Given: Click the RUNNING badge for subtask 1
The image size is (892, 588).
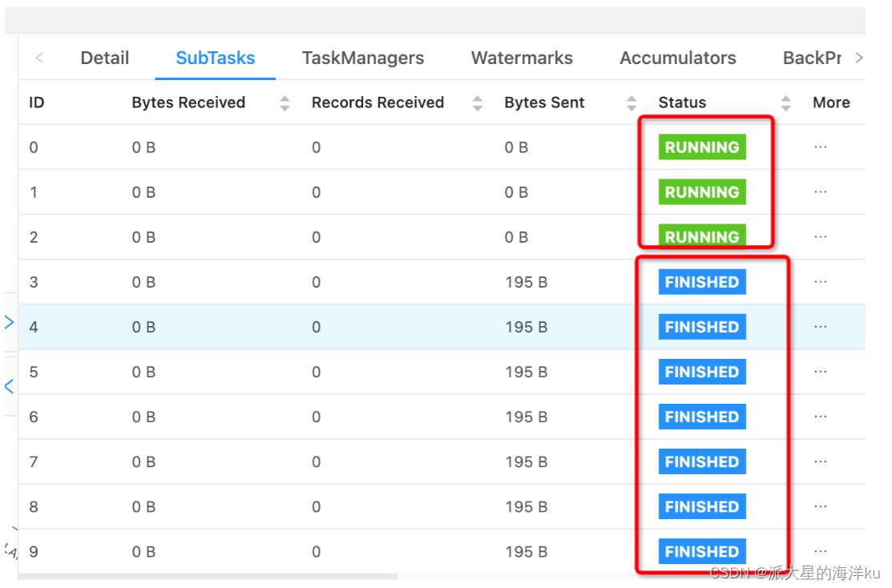Looking at the screenshot, I should (701, 191).
